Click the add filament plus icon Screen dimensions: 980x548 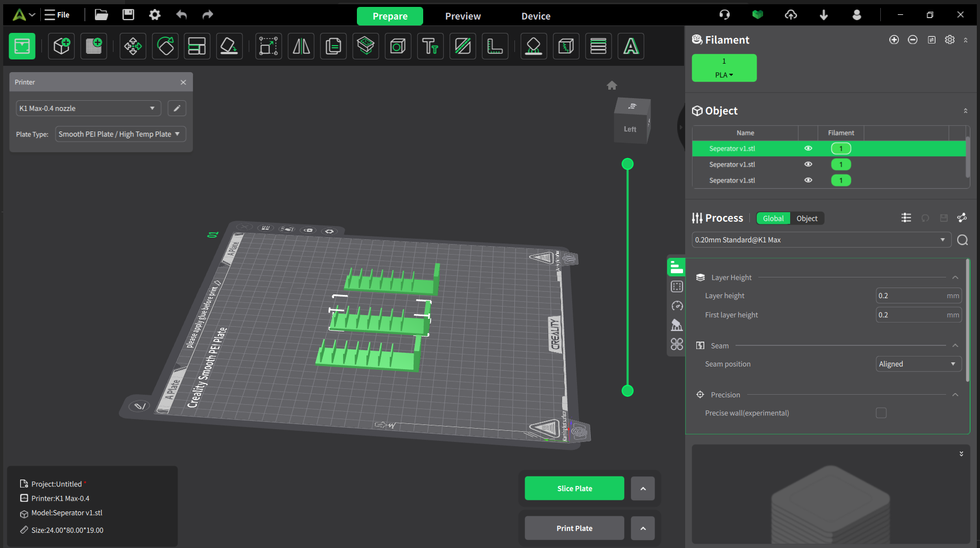894,40
